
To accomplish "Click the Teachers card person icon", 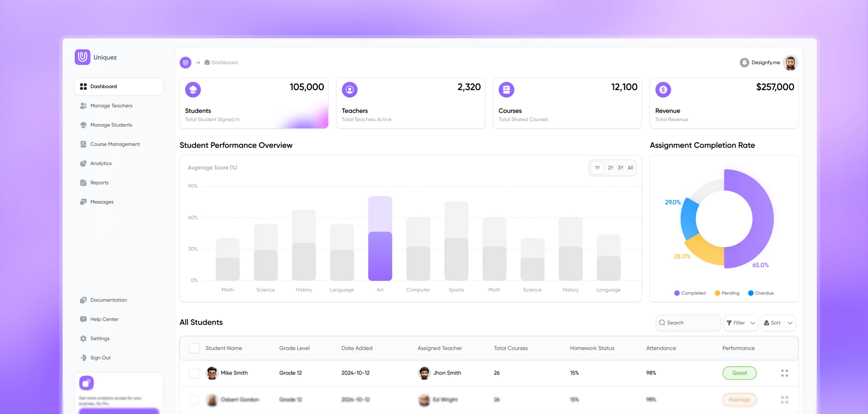I will (x=349, y=90).
